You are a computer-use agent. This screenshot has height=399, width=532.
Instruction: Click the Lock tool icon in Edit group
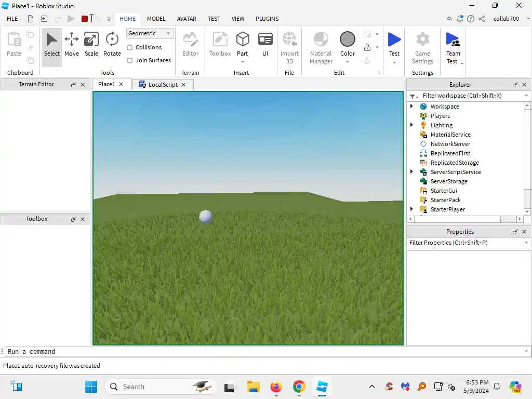[367, 47]
